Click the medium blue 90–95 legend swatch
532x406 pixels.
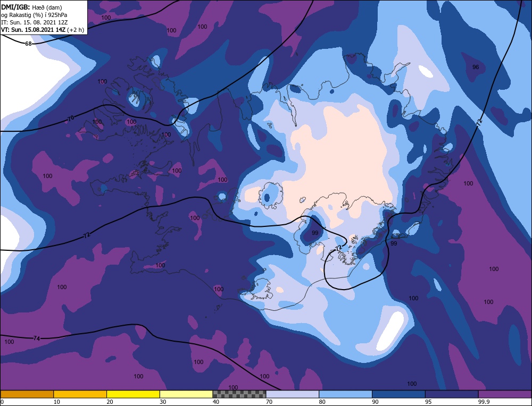[x=398, y=394]
